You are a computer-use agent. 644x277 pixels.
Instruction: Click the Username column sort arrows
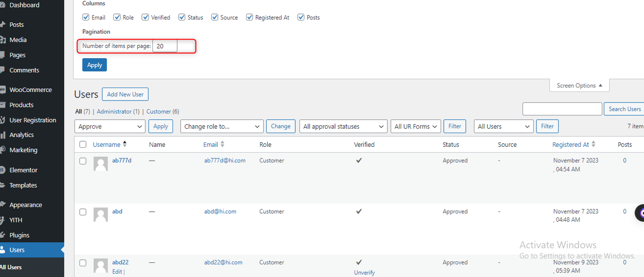click(125, 144)
